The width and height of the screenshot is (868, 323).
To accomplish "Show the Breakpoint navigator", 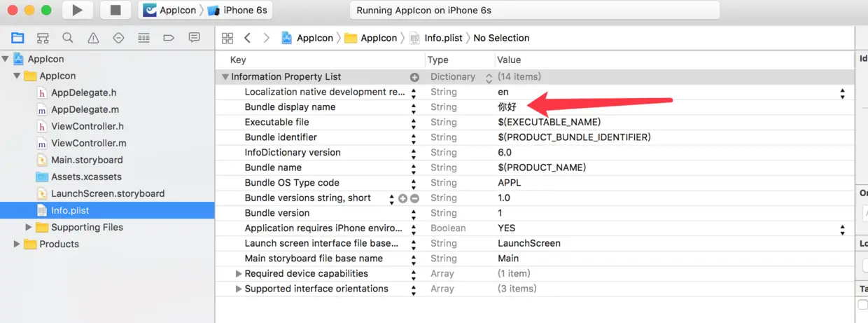I will 169,38.
